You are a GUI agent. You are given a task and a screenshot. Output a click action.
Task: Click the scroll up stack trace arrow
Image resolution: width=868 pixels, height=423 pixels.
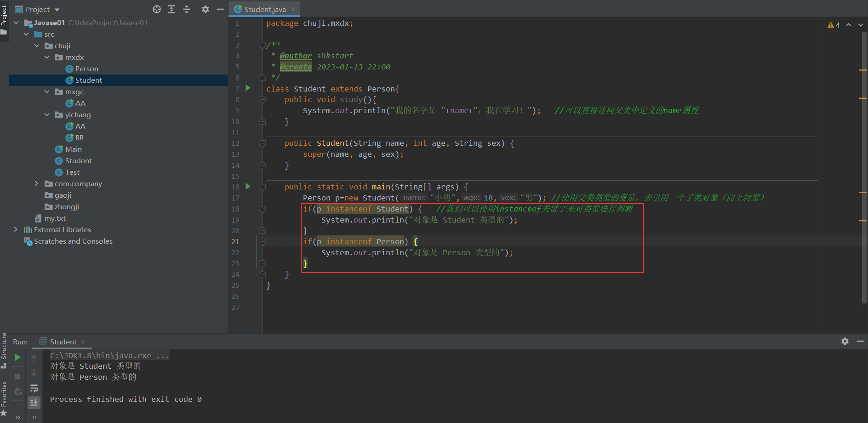coord(34,358)
